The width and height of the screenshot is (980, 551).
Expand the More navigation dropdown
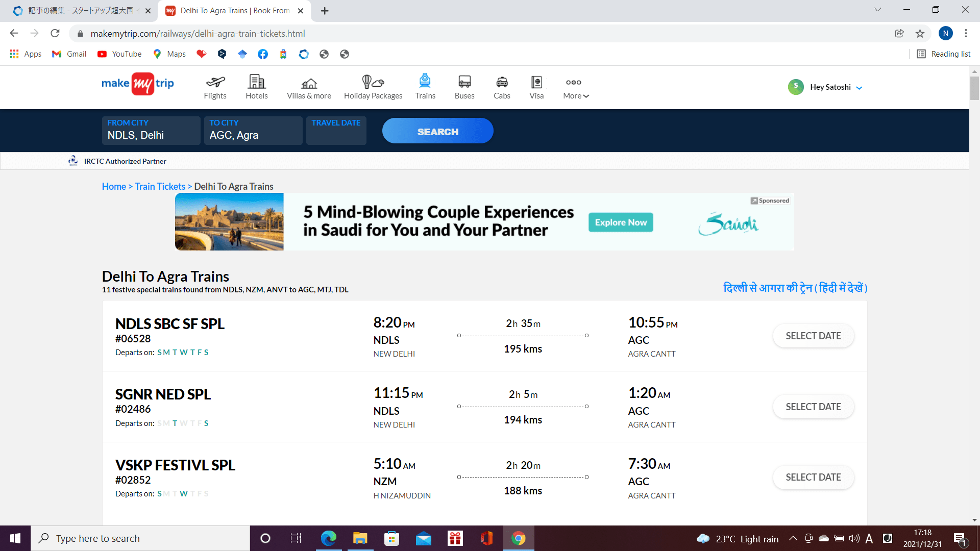(x=576, y=88)
